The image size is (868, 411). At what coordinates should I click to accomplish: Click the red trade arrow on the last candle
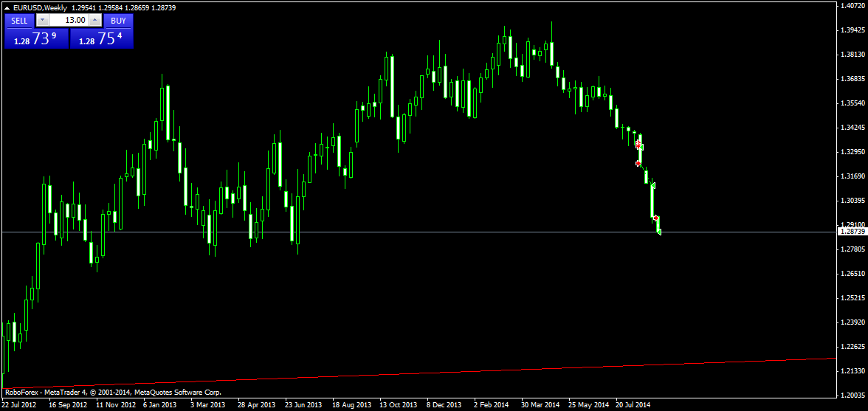656,218
